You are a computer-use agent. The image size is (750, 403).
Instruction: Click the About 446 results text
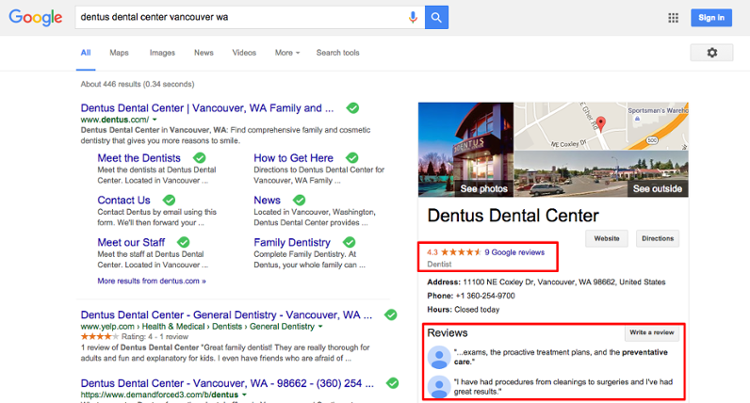tap(137, 84)
